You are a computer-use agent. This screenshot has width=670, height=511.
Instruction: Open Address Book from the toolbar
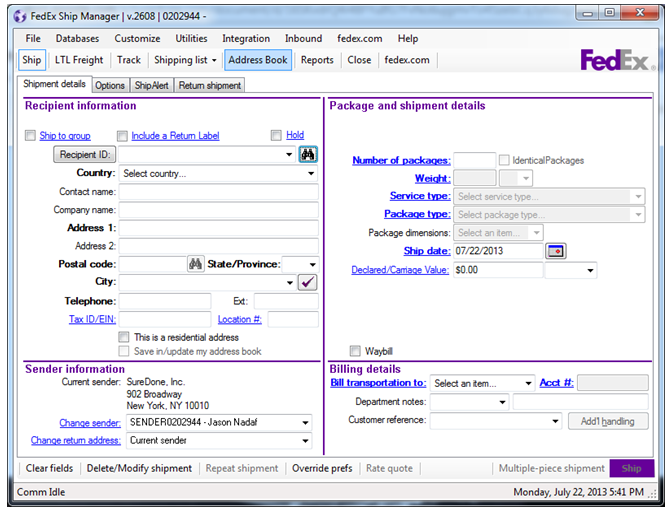258,60
